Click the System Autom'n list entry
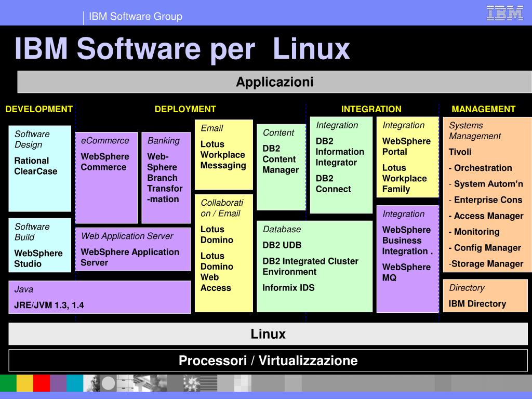 point(486,184)
